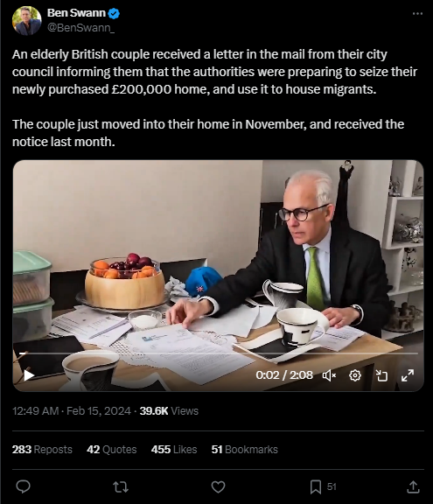Viewport: 433px width, 504px height.
Task: Open Ben Swann's profile avatar
Action: pyautogui.click(x=26, y=21)
